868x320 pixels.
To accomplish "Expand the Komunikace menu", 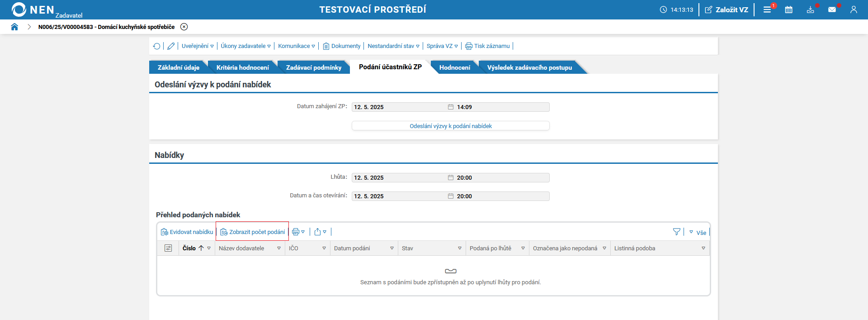I will (297, 46).
